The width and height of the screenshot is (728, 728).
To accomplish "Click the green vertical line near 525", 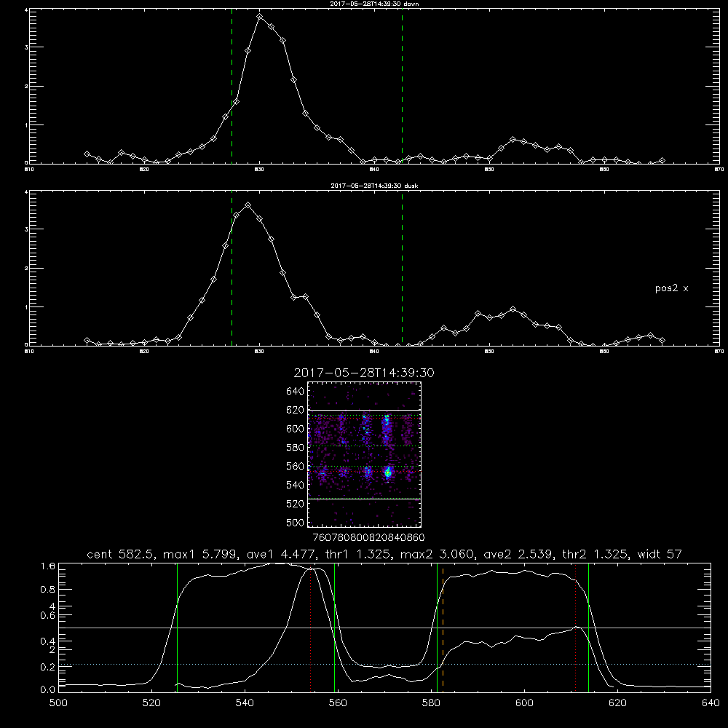I will click(177, 627).
